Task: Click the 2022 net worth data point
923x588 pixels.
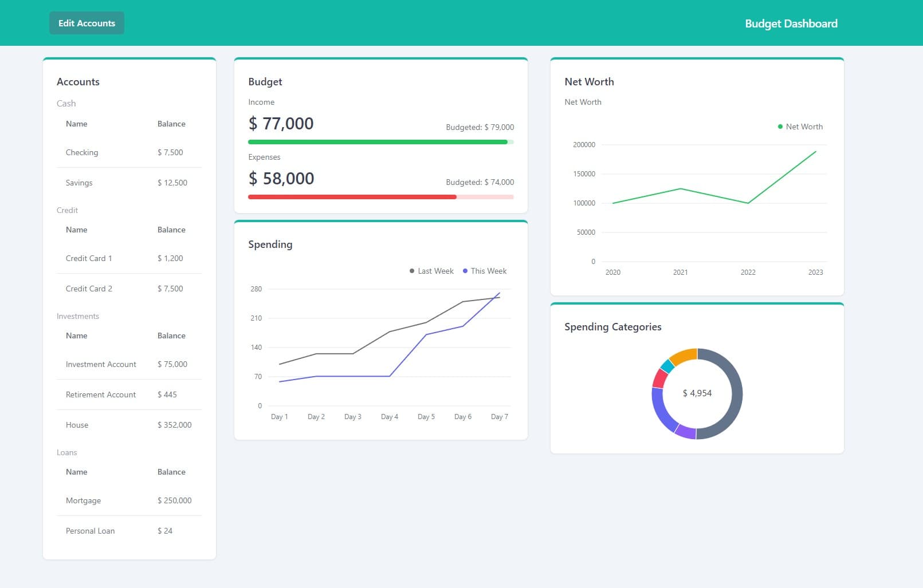Action: (x=748, y=203)
